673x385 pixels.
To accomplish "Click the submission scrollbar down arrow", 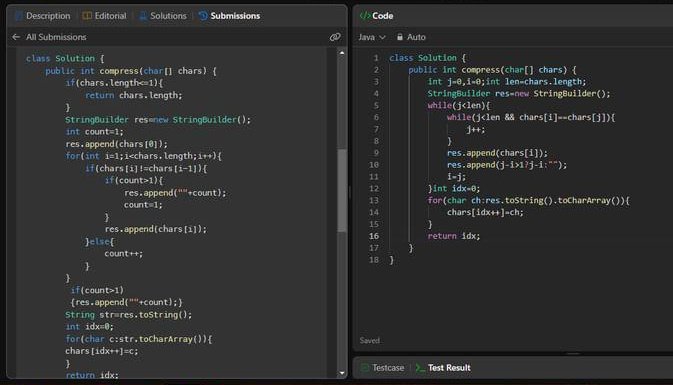I will [342, 373].
